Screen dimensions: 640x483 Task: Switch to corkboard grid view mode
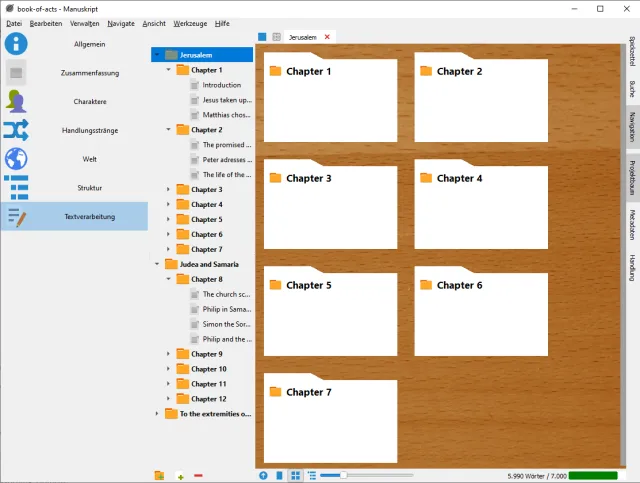point(296,476)
